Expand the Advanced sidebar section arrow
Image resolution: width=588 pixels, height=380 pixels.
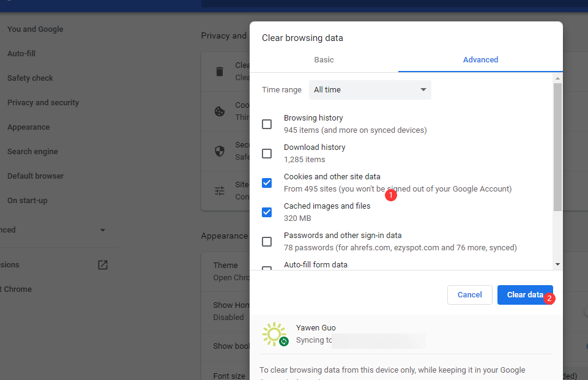click(103, 230)
